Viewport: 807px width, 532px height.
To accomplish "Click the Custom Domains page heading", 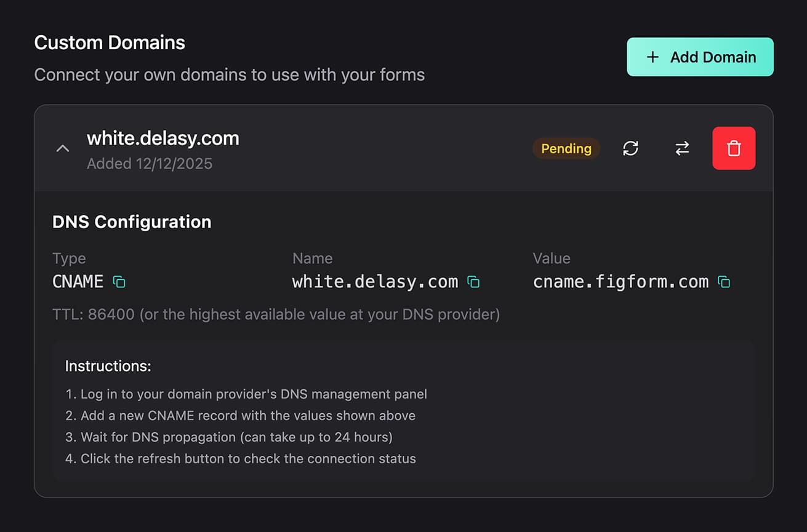I will pos(110,42).
